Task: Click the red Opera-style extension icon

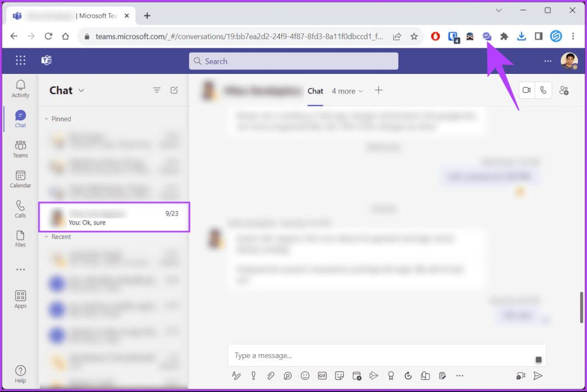Action: click(435, 36)
